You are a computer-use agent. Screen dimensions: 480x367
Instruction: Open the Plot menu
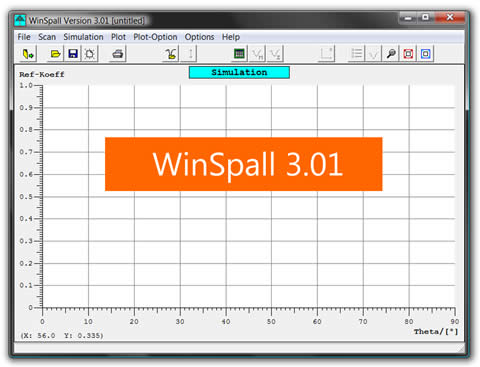coord(118,37)
